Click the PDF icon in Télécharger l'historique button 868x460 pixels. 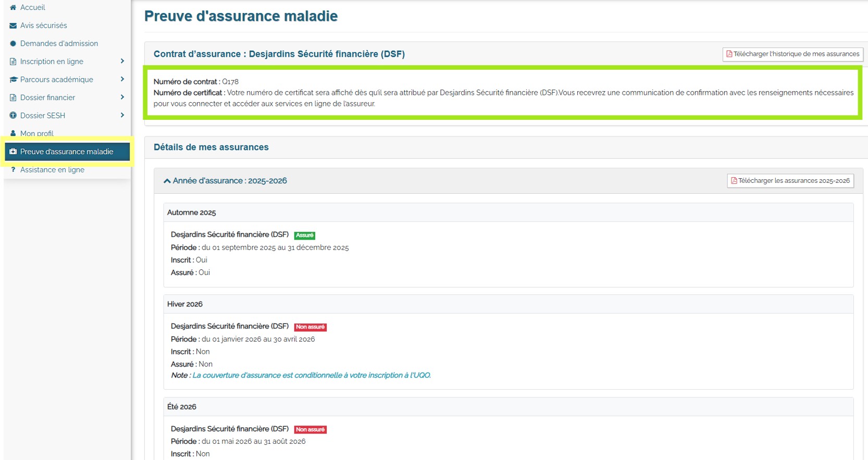coord(729,54)
